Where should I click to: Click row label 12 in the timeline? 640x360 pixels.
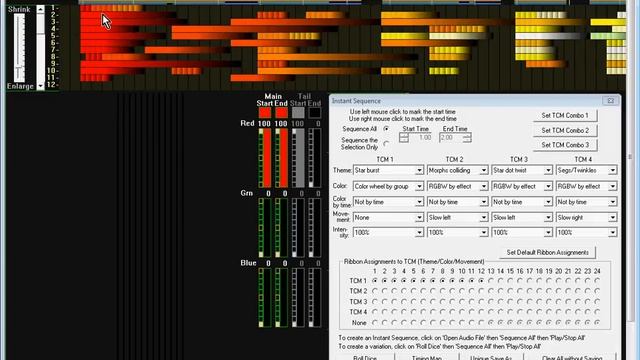click(x=52, y=84)
